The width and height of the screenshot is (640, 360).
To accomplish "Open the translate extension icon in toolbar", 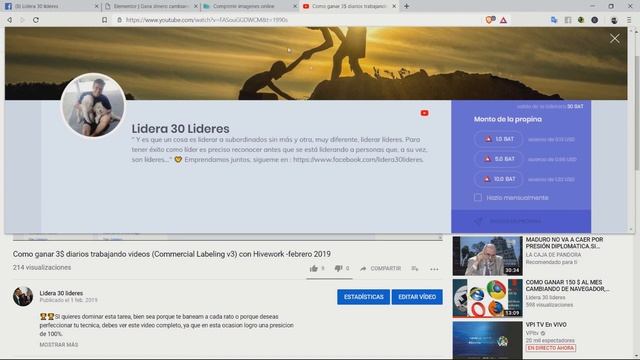I will [x=554, y=20].
